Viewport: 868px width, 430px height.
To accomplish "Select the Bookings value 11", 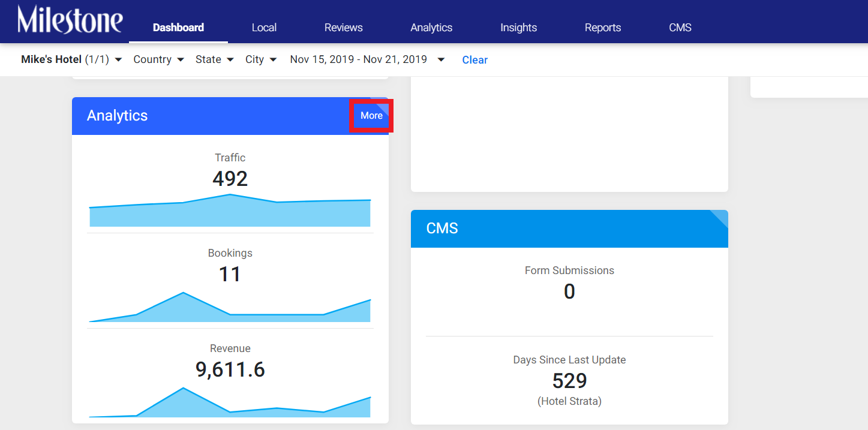I will click(230, 274).
